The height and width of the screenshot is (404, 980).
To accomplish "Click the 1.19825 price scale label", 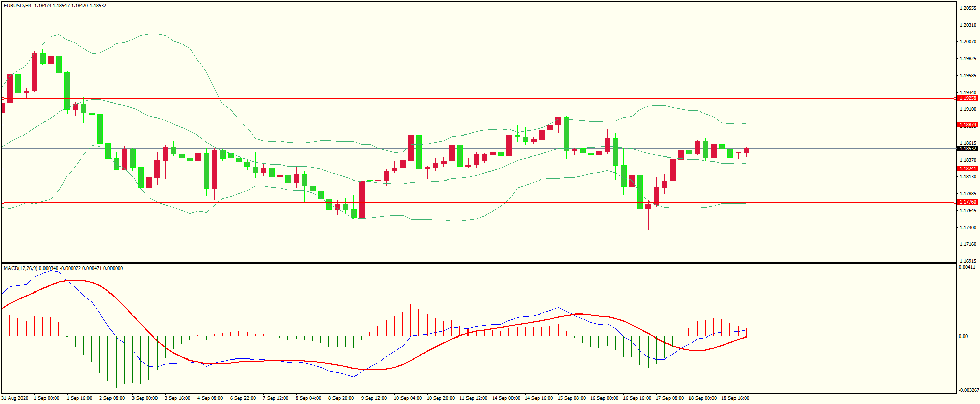I will pyautogui.click(x=968, y=59).
